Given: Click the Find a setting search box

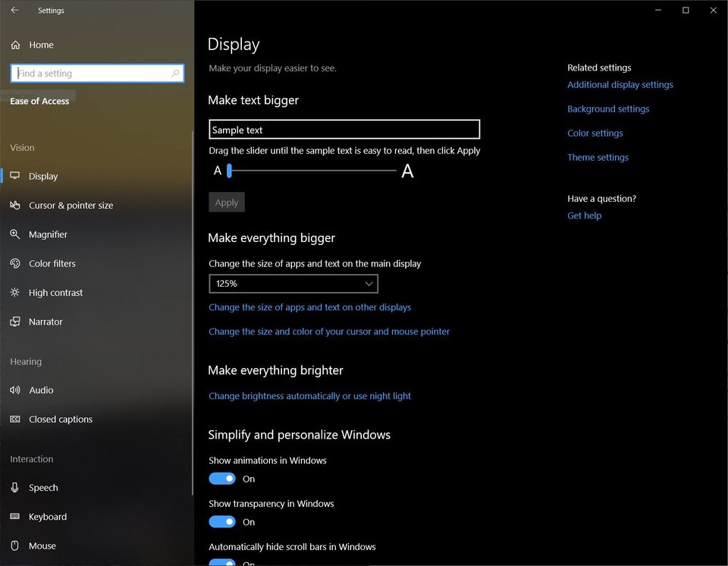Looking at the screenshot, I should coord(91,74).
